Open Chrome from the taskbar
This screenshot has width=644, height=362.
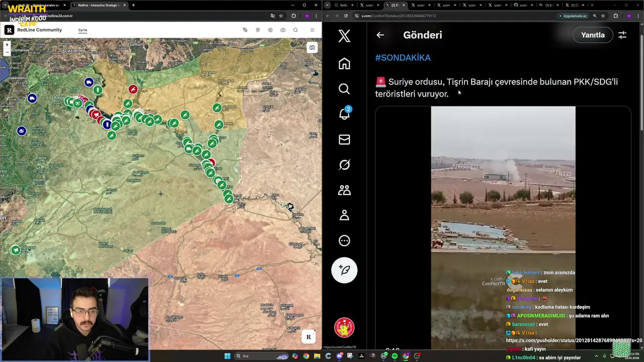click(306, 356)
